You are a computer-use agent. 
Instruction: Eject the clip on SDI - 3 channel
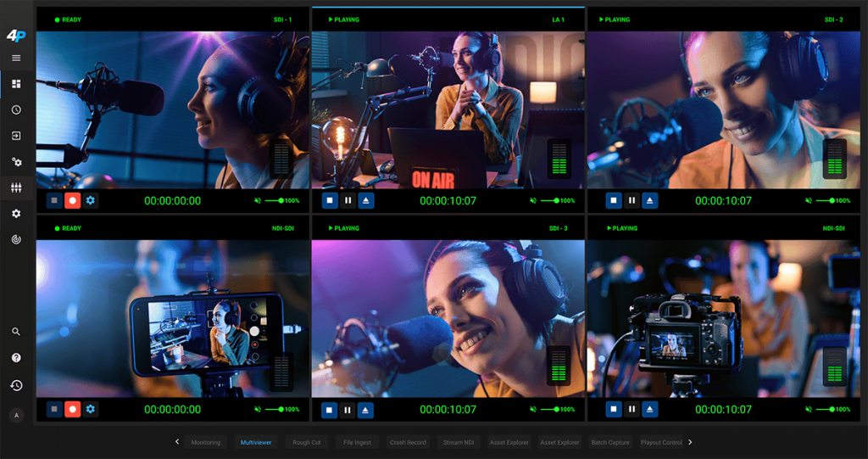[365, 410]
